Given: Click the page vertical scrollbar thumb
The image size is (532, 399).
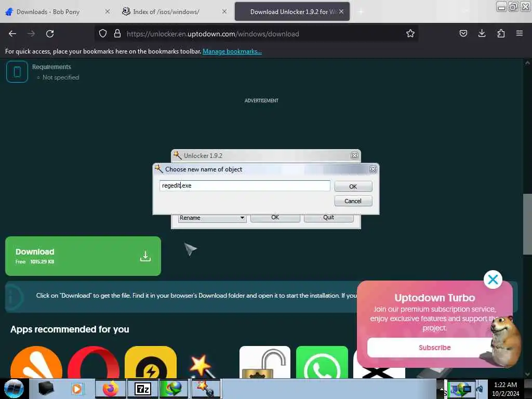Looking at the screenshot, I should [x=527, y=224].
